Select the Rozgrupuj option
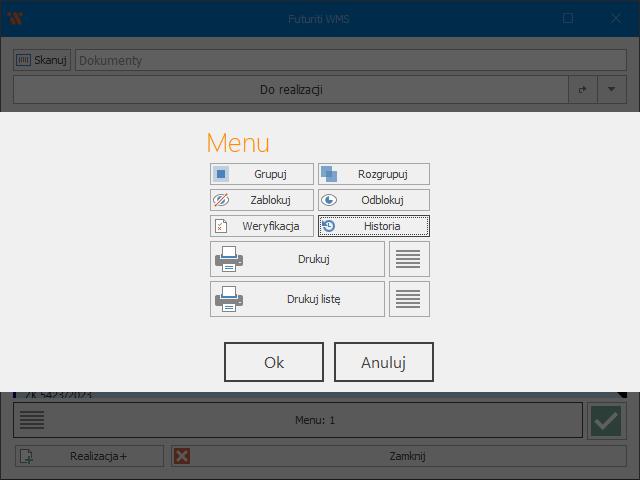The image size is (640, 480). pos(373,174)
